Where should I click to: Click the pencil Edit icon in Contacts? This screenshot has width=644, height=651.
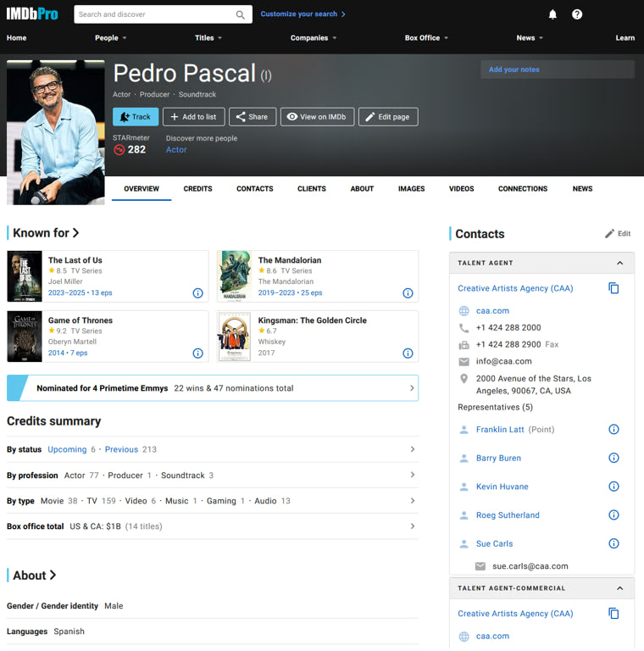pyautogui.click(x=609, y=234)
